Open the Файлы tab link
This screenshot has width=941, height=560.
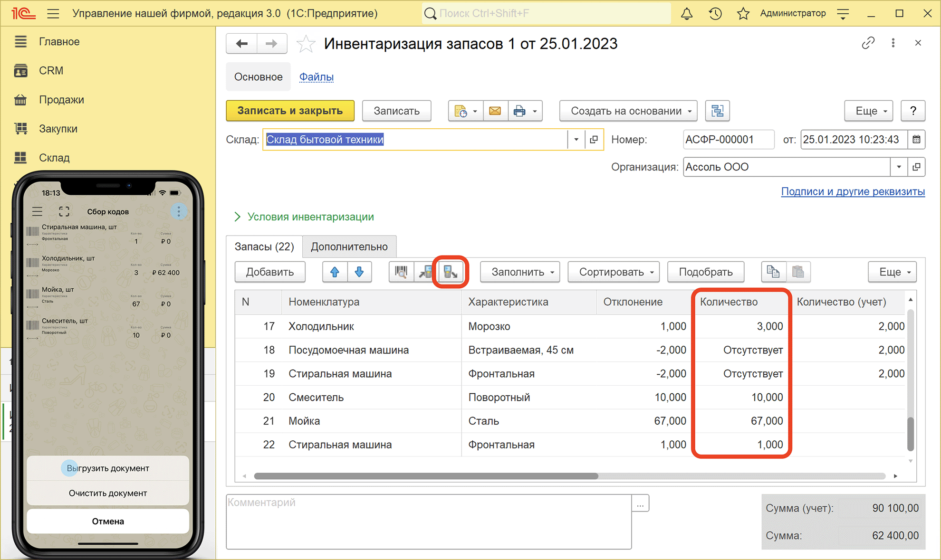pos(317,77)
